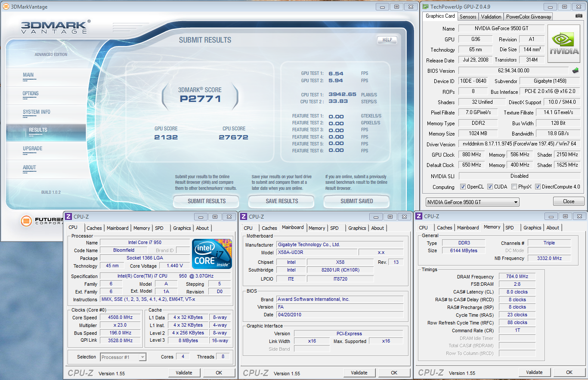
Task: Toggle the PhysX checkbox in GPU-Z
Action: pyautogui.click(x=514, y=187)
